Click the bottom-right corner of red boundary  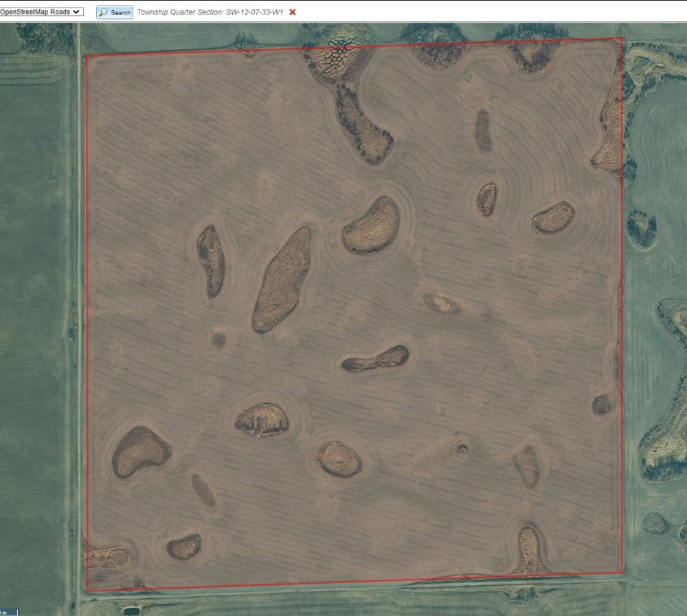pos(622,572)
